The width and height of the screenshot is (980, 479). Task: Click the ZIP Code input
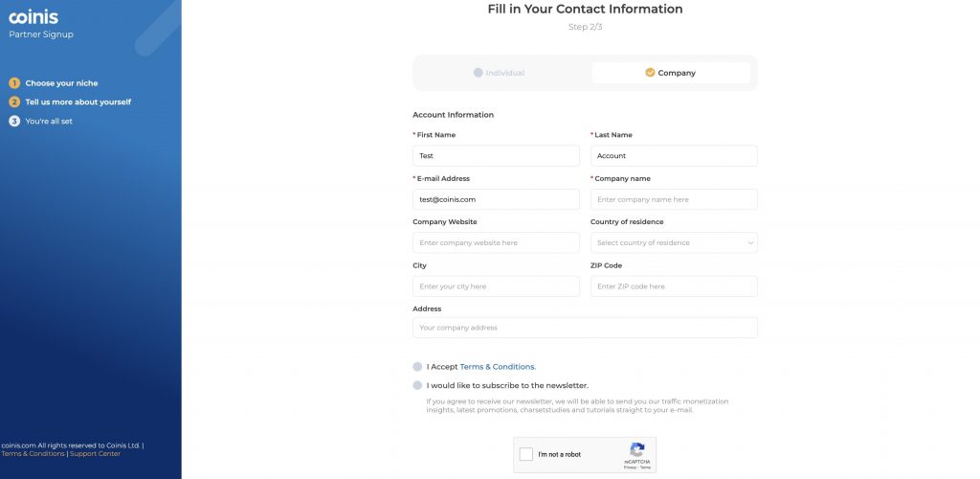click(x=673, y=286)
